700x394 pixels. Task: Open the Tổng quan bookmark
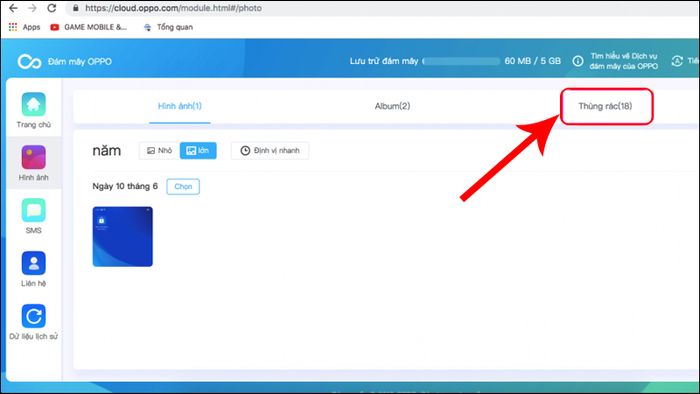pyautogui.click(x=168, y=27)
